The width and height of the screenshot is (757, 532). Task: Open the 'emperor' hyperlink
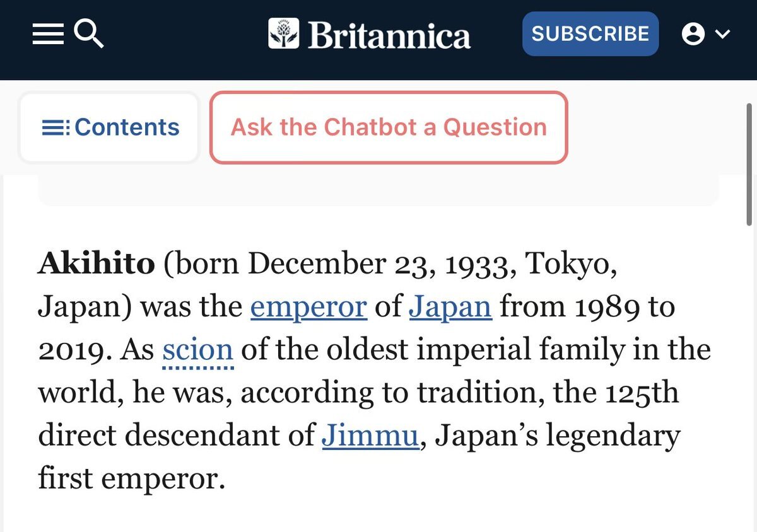(308, 307)
